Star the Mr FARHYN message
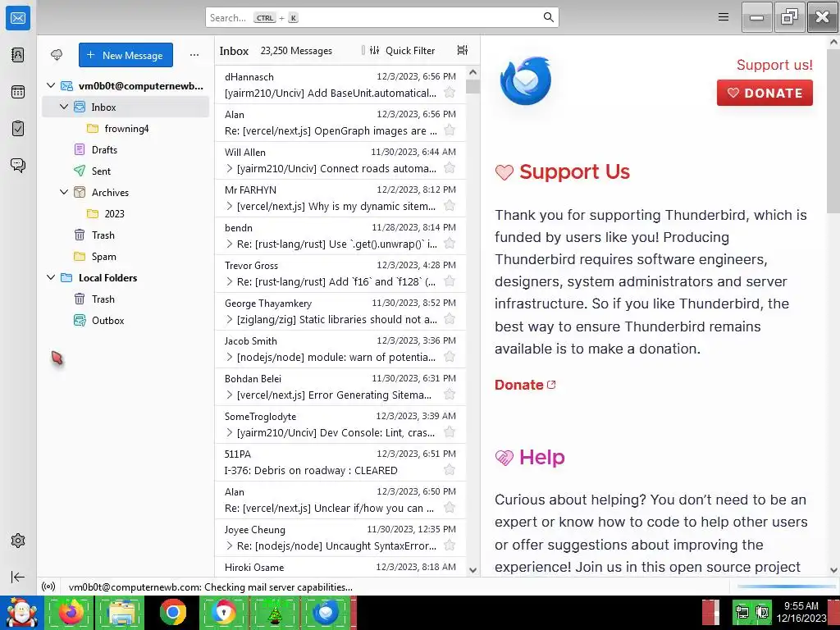The image size is (840, 630). pyautogui.click(x=450, y=206)
